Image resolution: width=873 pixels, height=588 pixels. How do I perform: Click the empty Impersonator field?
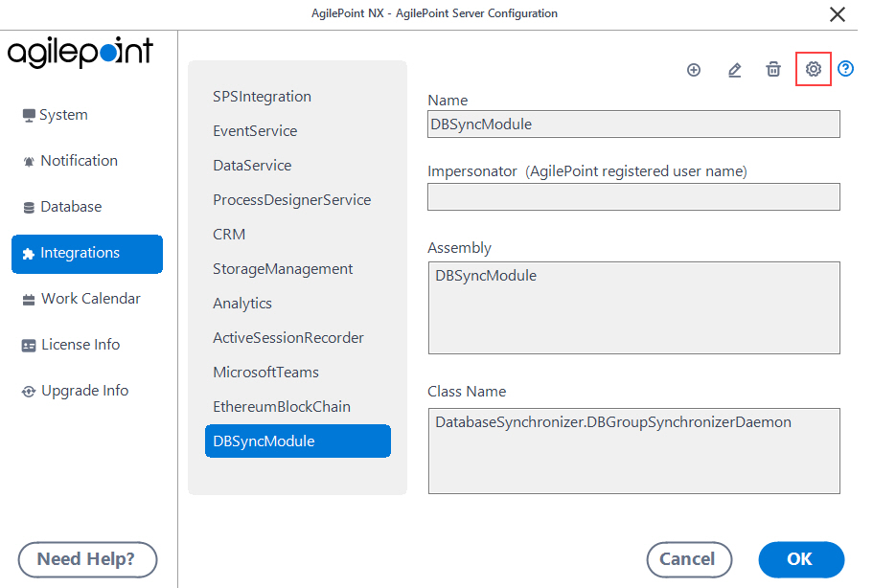click(633, 197)
